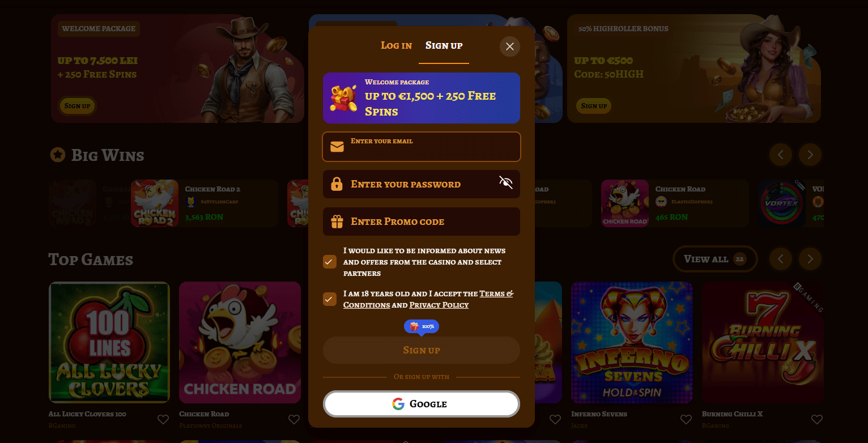Click the envelope icon in email field
The width and height of the screenshot is (868, 443).
click(337, 147)
